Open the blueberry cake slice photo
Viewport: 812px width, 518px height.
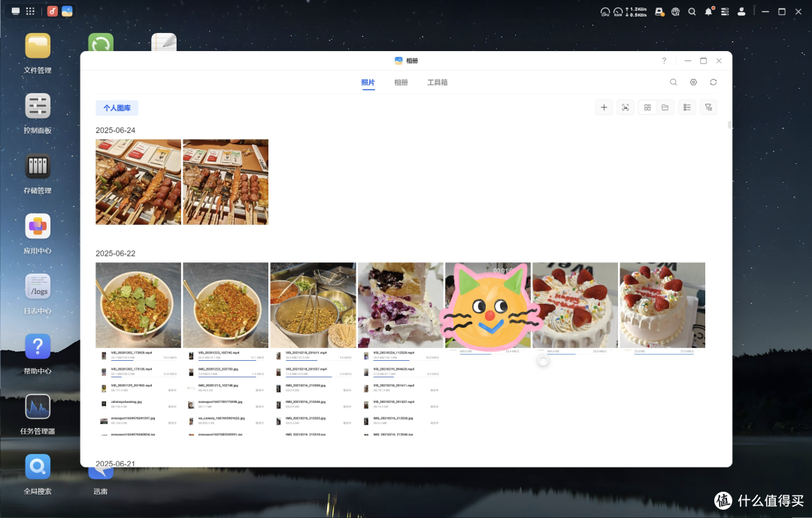400,305
